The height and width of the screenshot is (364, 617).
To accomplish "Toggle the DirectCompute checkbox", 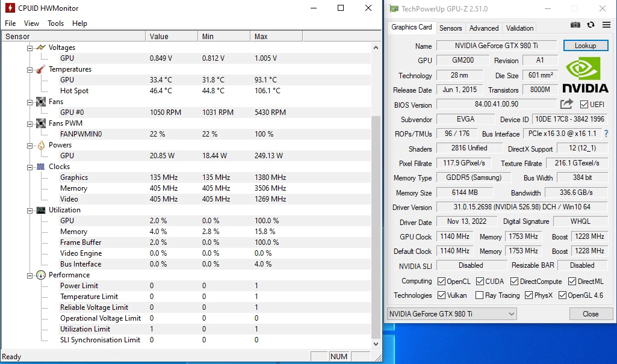I will tap(514, 282).
